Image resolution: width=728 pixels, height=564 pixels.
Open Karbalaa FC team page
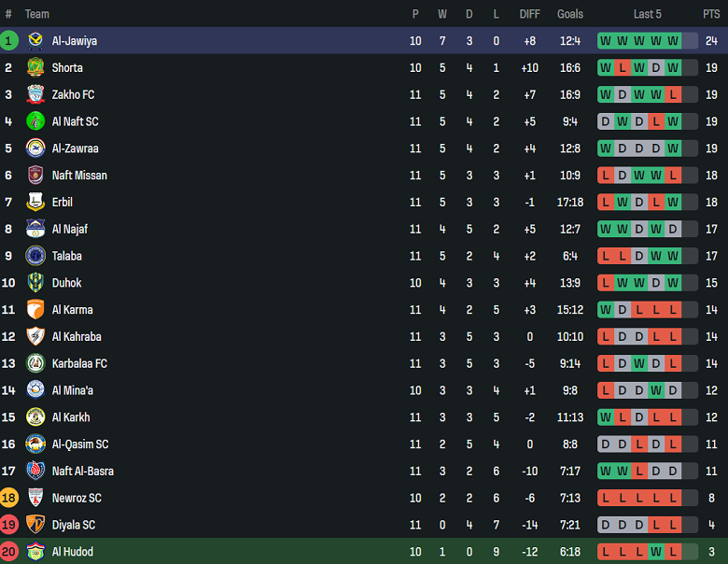coord(79,364)
